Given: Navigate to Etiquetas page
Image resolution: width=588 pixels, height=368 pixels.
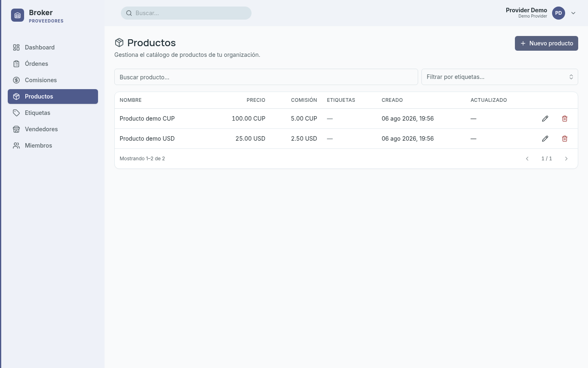Looking at the screenshot, I should point(53,113).
